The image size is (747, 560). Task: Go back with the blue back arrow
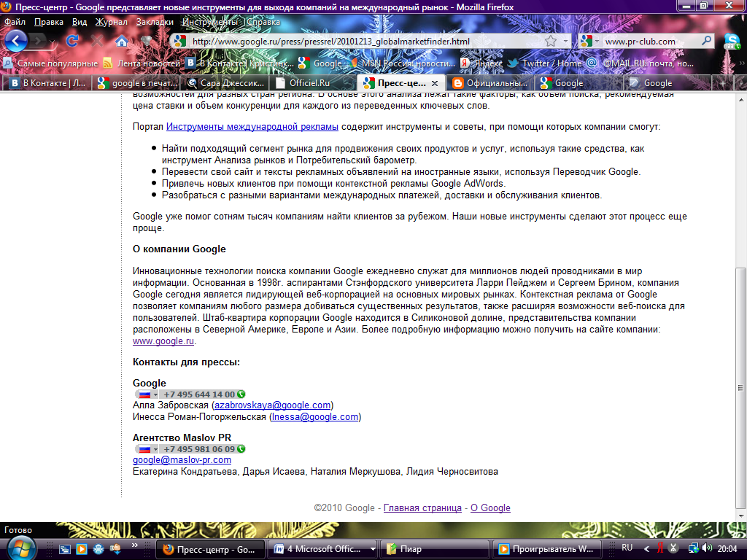pos(16,41)
